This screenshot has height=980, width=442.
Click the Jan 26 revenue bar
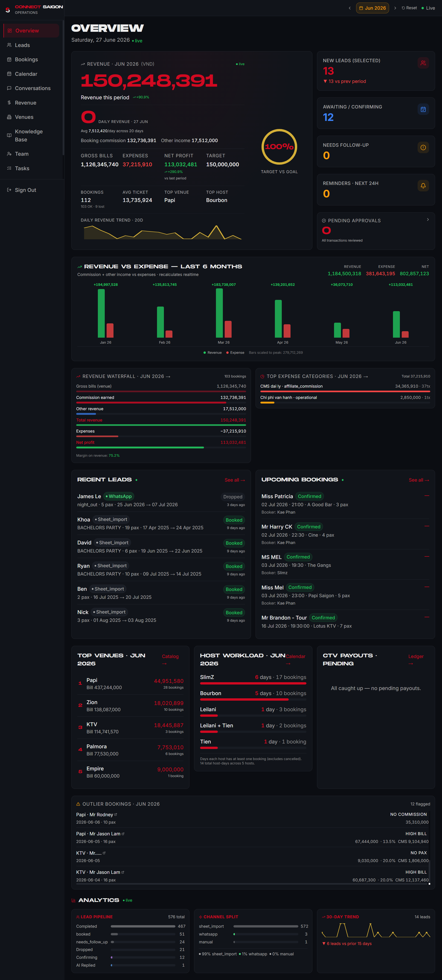pyautogui.click(x=101, y=313)
